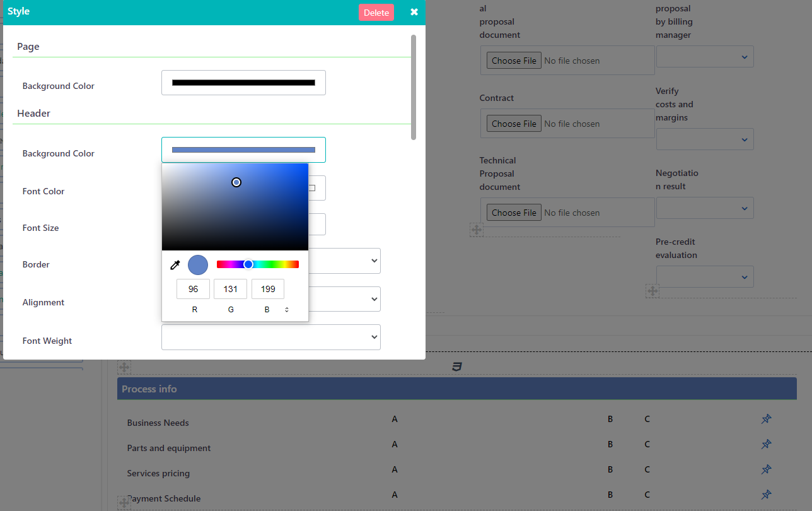Close the Style panel with the X
812x511 pixels.
(x=414, y=11)
